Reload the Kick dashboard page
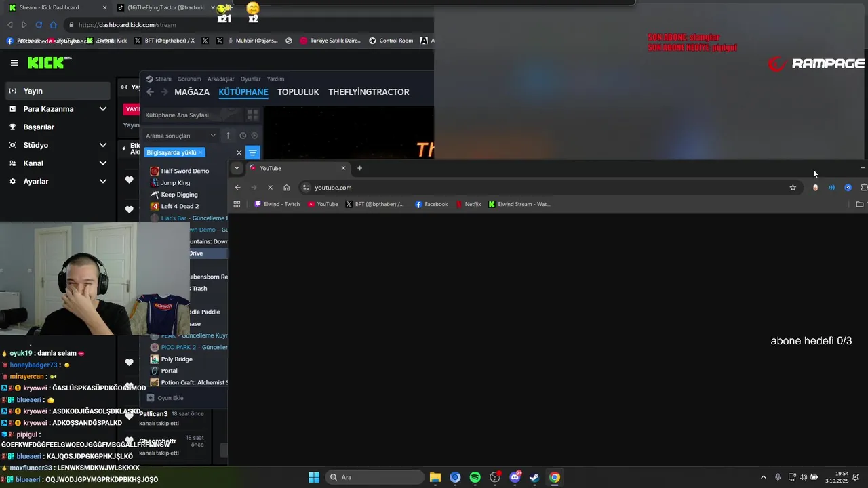This screenshot has height=488, width=868. [x=39, y=25]
